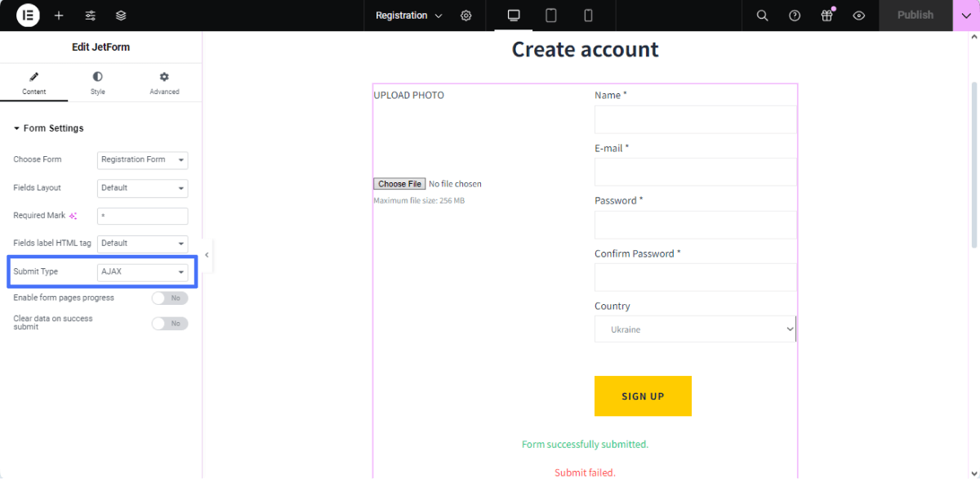980x479 pixels.
Task: Click the Choose File button
Action: [x=399, y=184]
